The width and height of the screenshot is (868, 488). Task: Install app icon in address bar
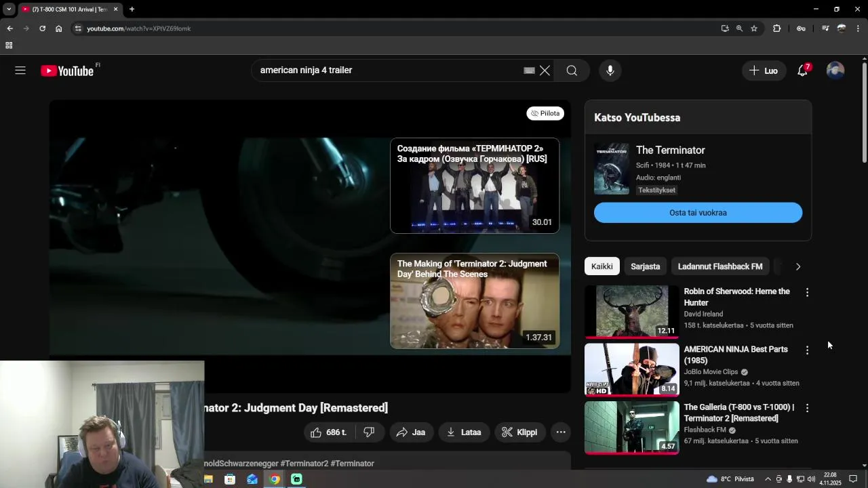tap(725, 28)
